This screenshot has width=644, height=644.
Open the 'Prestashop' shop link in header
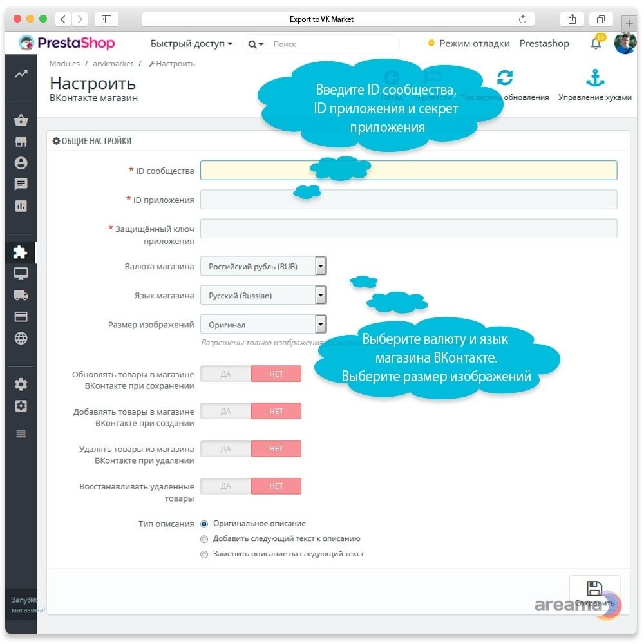click(544, 44)
